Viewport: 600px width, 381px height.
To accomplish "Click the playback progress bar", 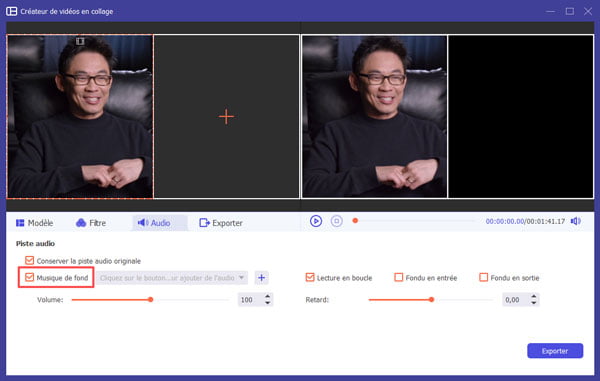I will point(415,221).
